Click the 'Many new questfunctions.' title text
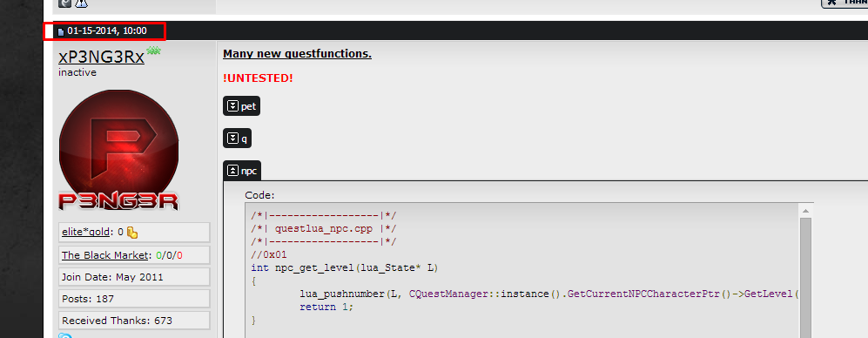868x338 pixels. [297, 54]
